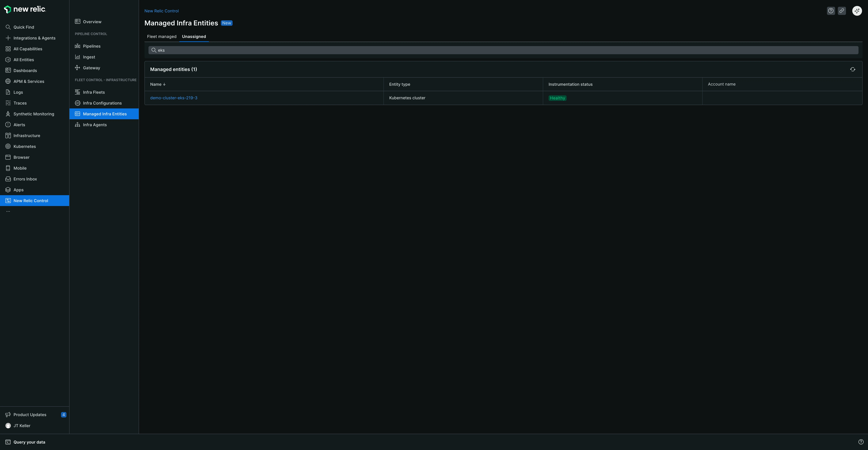Viewport: 868px width, 450px height.
Task: Click the eks search input field
Action: [503, 50]
